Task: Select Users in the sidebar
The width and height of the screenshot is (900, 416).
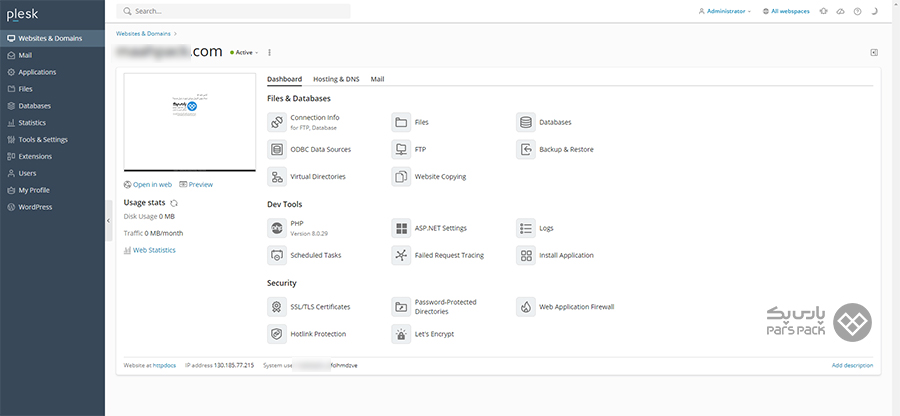Action: click(x=52, y=173)
